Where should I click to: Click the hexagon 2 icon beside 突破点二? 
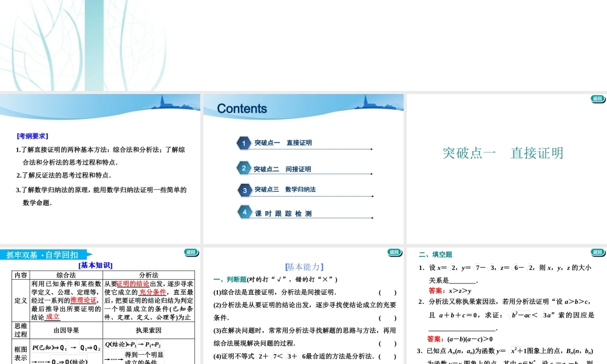point(243,169)
